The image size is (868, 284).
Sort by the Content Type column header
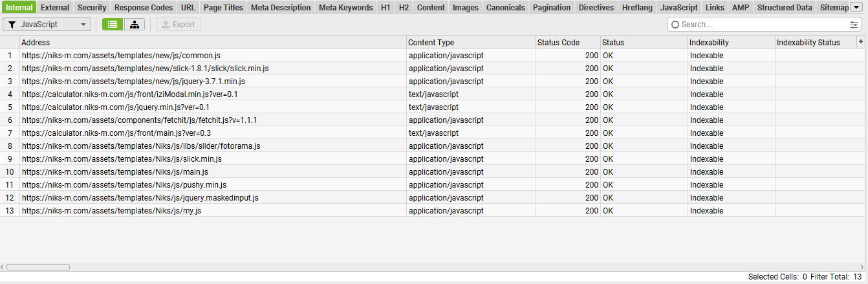[431, 43]
